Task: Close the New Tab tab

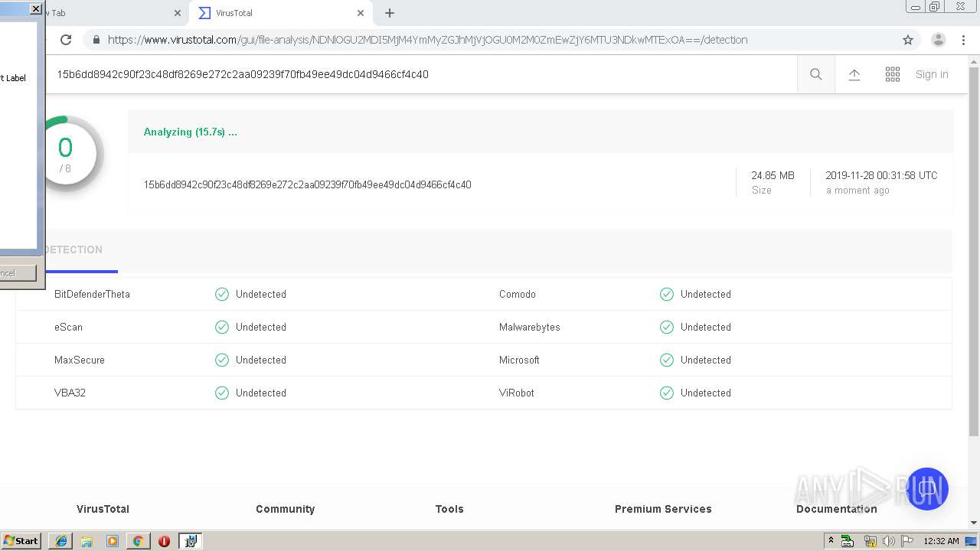Action: pyautogui.click(x=178, y=13)
